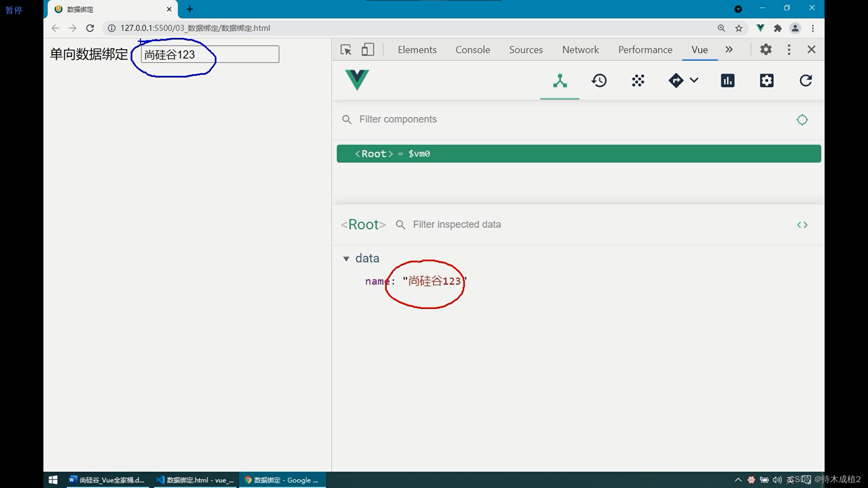Switch to VS Code 数据绑定.html taskbar item

(194, 480)
